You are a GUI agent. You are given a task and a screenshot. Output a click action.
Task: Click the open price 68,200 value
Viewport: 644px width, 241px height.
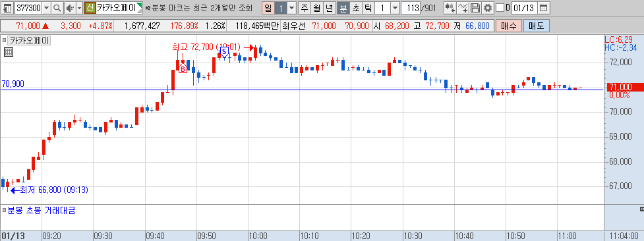tap(397, 26)
